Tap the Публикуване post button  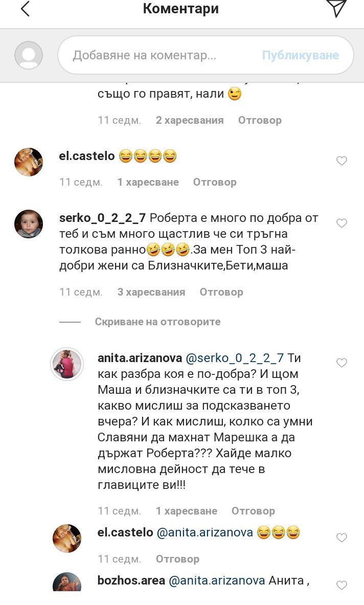click(301, 55)
